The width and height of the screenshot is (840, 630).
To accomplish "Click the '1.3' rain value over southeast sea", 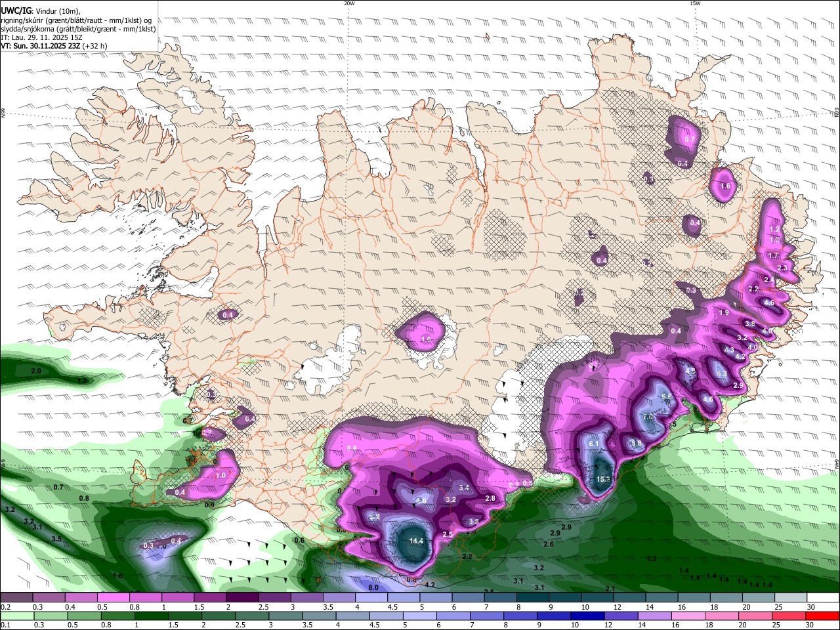I will point(652,558).
